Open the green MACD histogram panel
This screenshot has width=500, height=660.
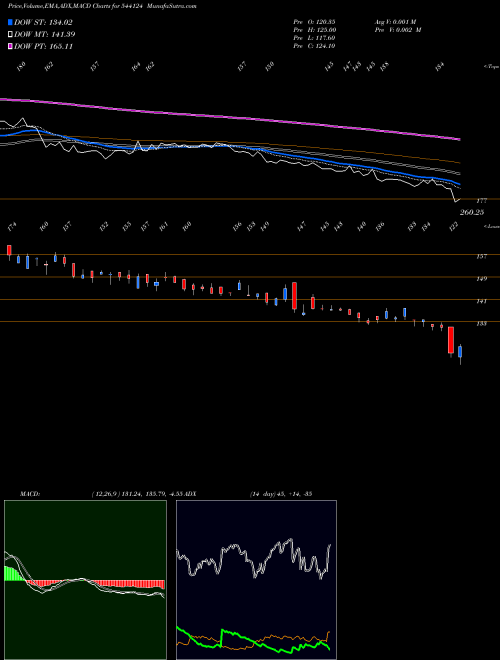(x=85, y=580)
